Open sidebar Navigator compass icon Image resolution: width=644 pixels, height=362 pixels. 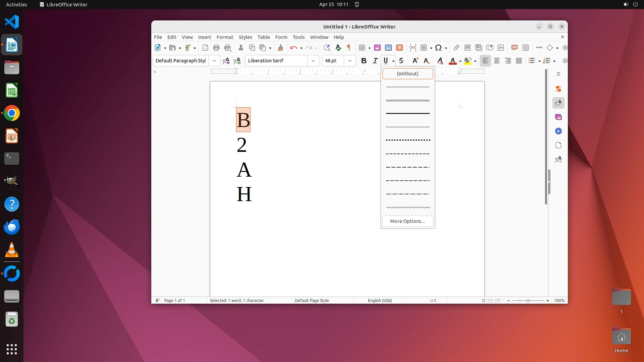click(558, 131)
